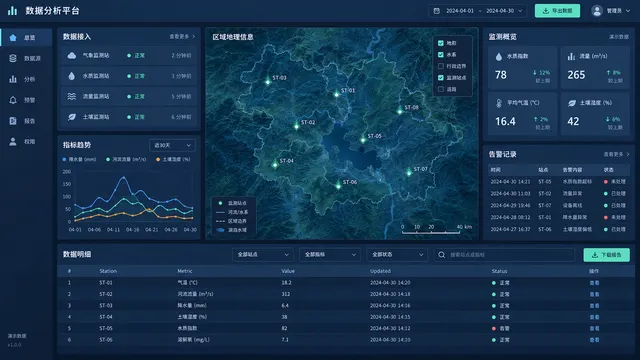
Task: Open the database data-source icon in sidebar
Action: tap(13, 58)
